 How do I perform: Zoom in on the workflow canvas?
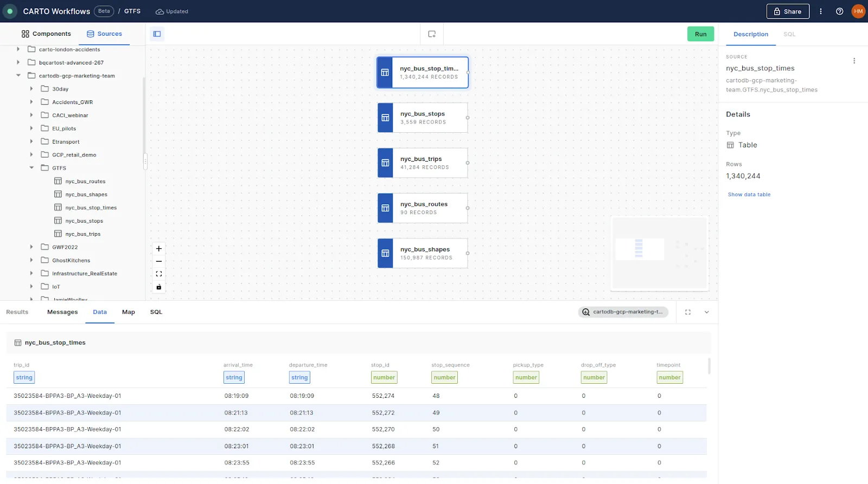[x=159, y=249]
